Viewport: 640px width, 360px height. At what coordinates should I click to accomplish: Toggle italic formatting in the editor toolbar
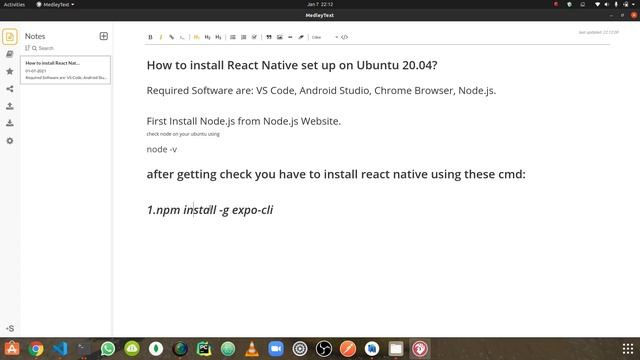click(161, 37)
